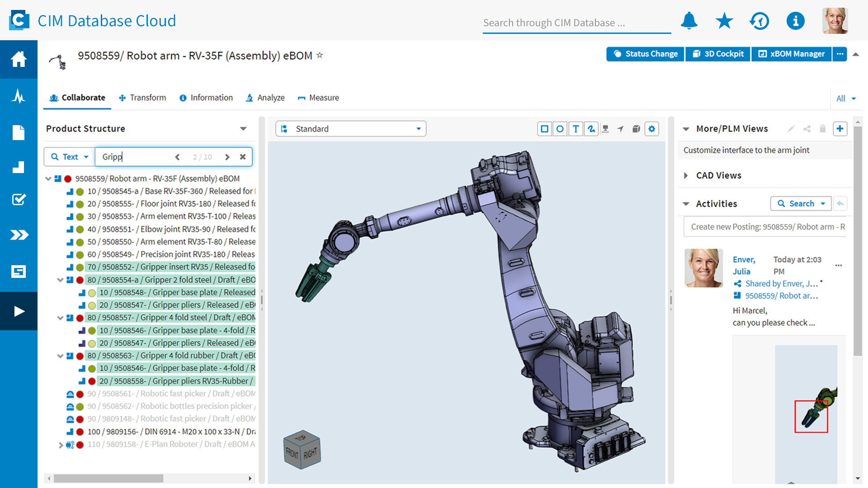Open notifications bell icon

[x=689, y=21]
